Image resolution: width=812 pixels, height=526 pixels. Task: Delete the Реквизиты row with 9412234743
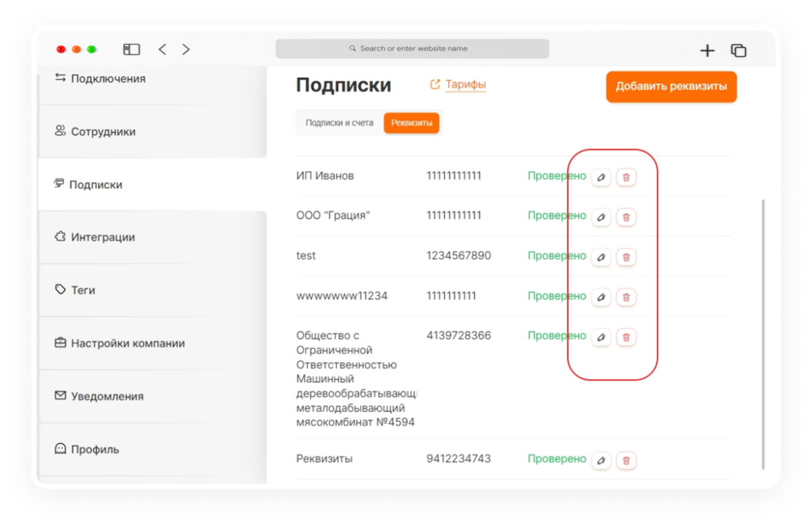coord(626,460)
